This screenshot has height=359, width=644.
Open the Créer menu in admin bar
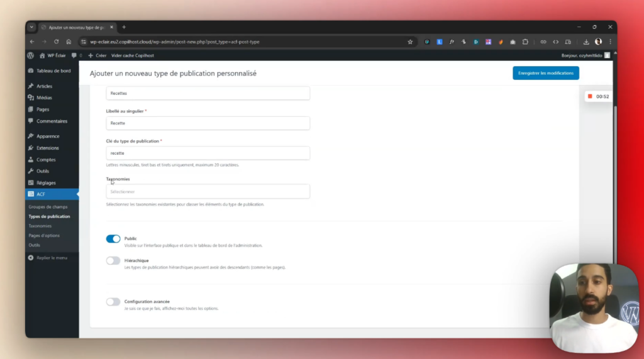[x=97, y=55]
